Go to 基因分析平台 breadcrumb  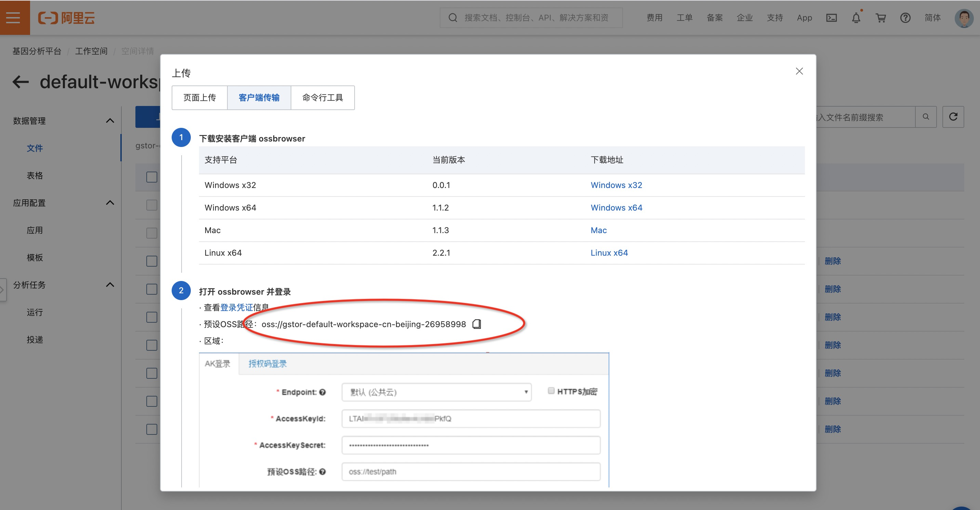(37, 51)
